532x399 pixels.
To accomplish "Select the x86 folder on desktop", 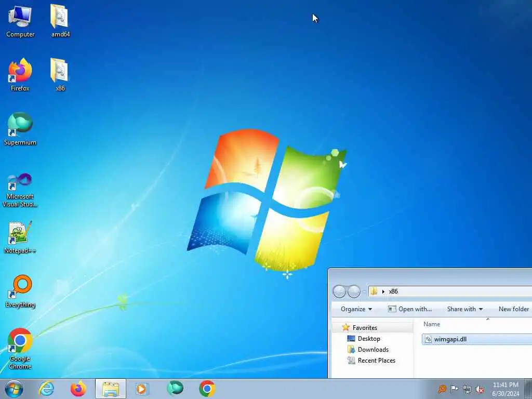I will point(60,75).
